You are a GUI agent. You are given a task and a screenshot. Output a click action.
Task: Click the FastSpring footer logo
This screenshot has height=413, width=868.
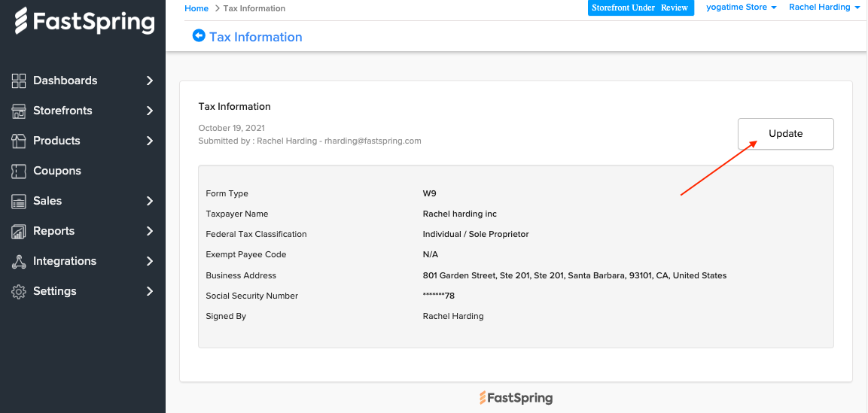(x=516, y=397)
